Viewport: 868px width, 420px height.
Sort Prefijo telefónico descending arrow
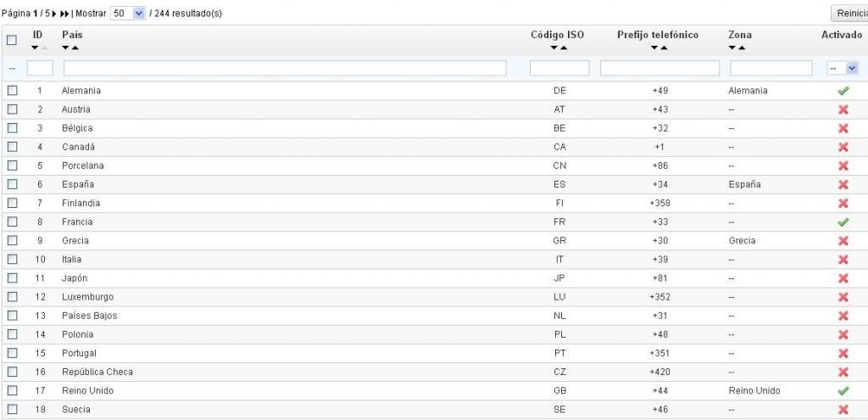click(x=654, y=48)
